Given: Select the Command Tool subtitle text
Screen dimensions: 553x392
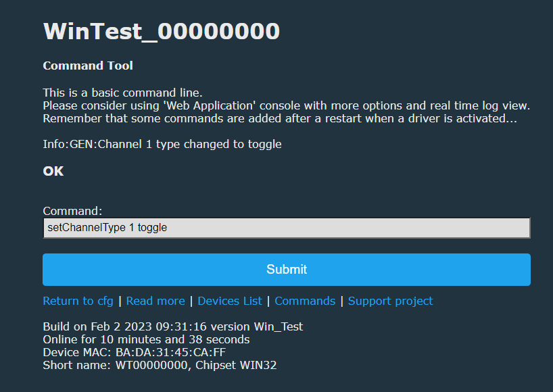Looking at the screenshot, I should coord(88,66).
